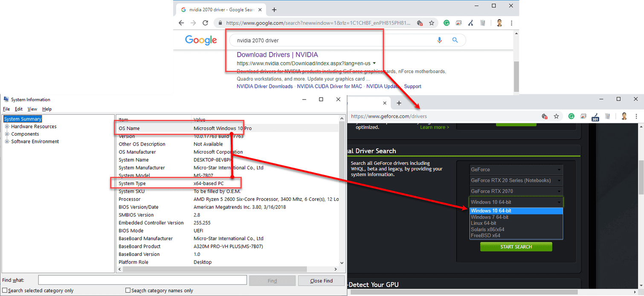This screenshot has width=644, height=296.
Task: Click System Information vertical scrollbar down arrow
Action: (342, 263)
